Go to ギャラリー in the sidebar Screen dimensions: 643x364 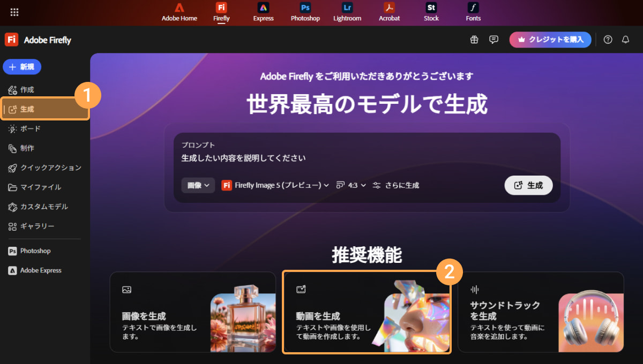pos(37,226)
